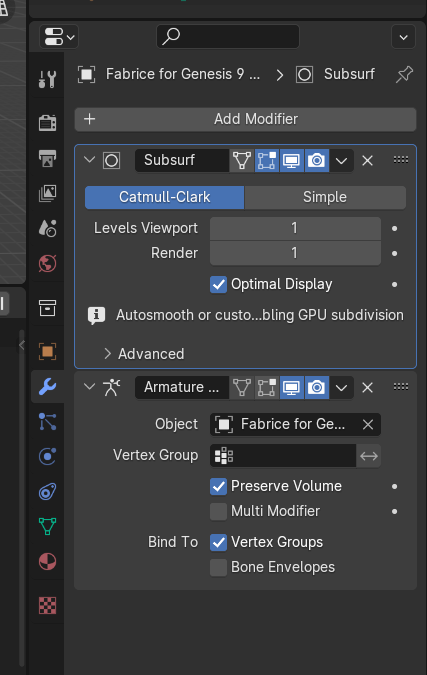Viewport: 427px width, 675px height.
Task: Remove the Subsurf modifier
Action: coord(368,161)
